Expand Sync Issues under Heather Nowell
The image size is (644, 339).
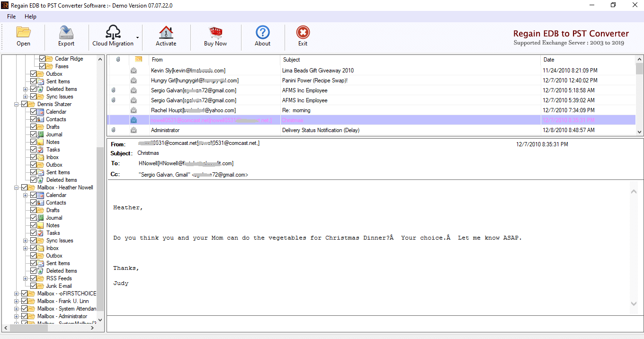click(26, 241)
